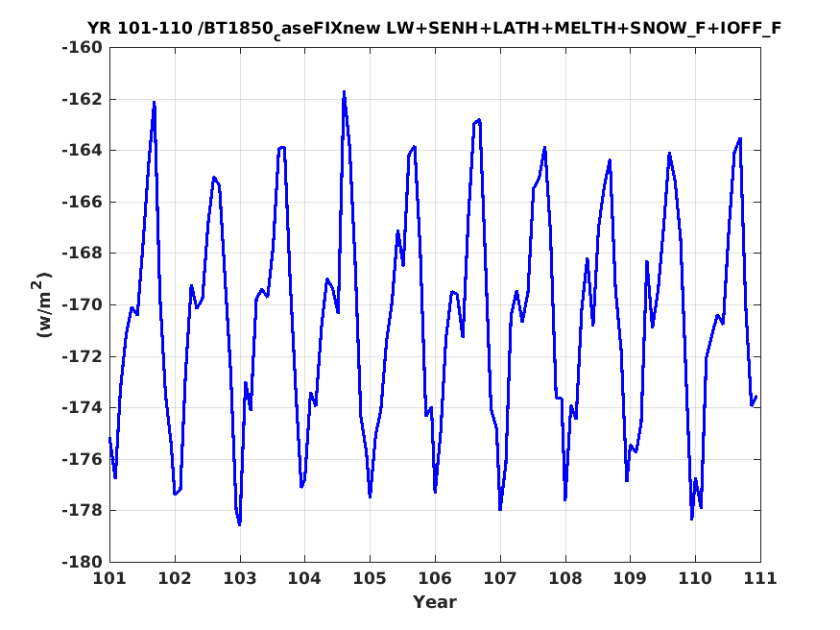Click x-axis tick label 108
This screenshot has width=840, height=630.
(565, 578)
